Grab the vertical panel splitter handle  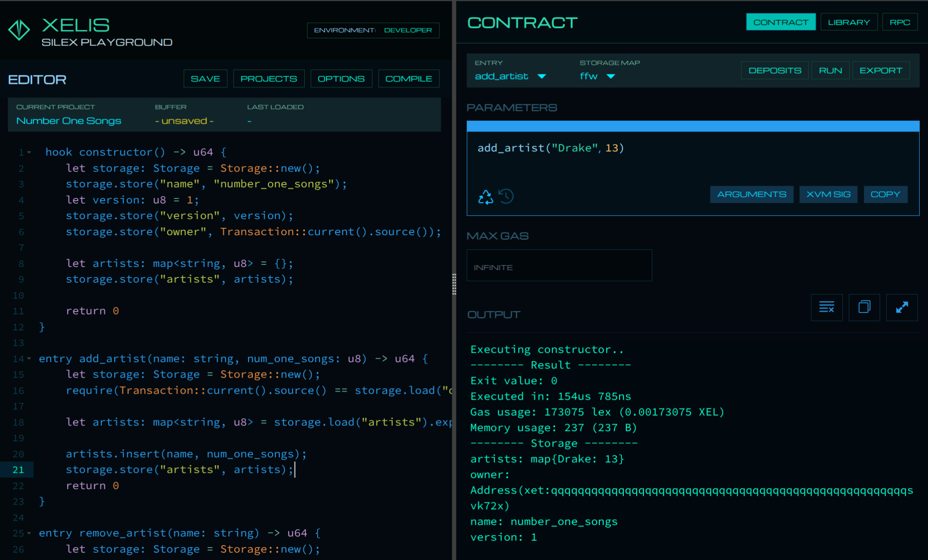(x=454, y=284)
